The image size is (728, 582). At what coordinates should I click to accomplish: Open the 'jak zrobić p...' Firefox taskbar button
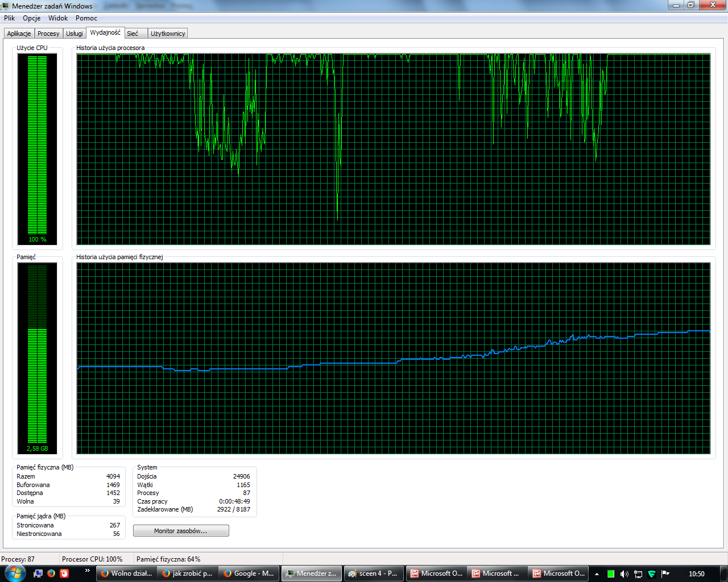coord(188,573)
